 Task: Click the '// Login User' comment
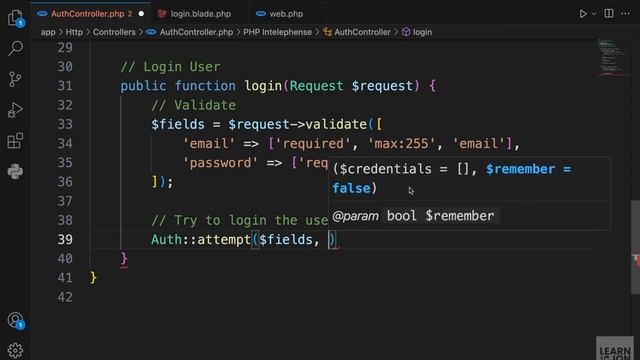pos(170,67)
